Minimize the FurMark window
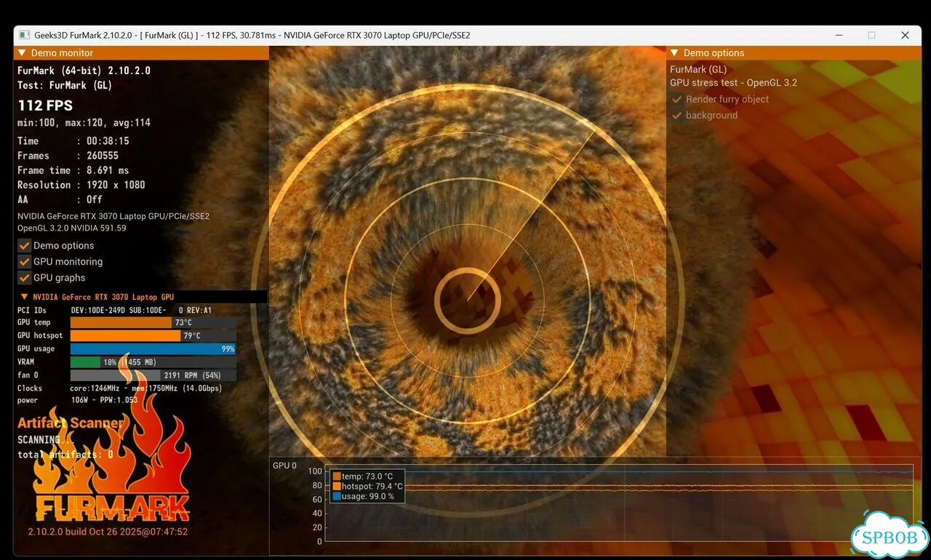931x560 pixels. (838, 35)
